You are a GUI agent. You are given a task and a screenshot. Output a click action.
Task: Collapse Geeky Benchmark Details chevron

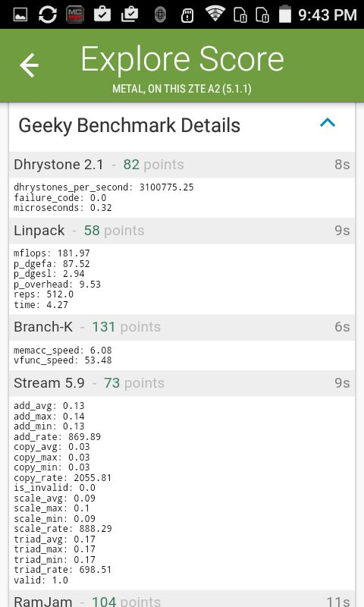click(x=328, y=123)
